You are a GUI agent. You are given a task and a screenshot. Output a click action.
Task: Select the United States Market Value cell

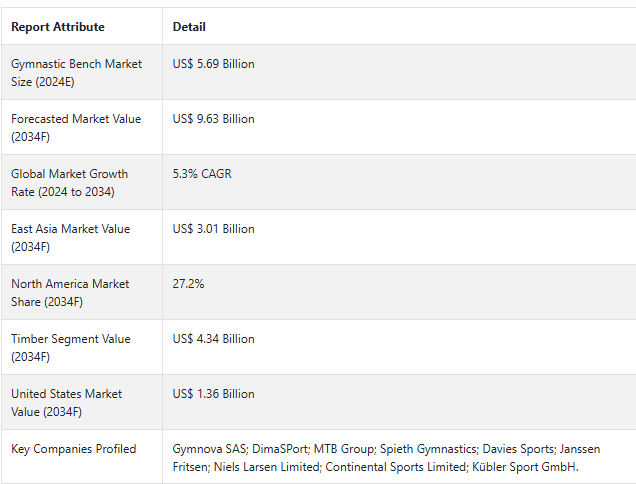tap(66, 402)
